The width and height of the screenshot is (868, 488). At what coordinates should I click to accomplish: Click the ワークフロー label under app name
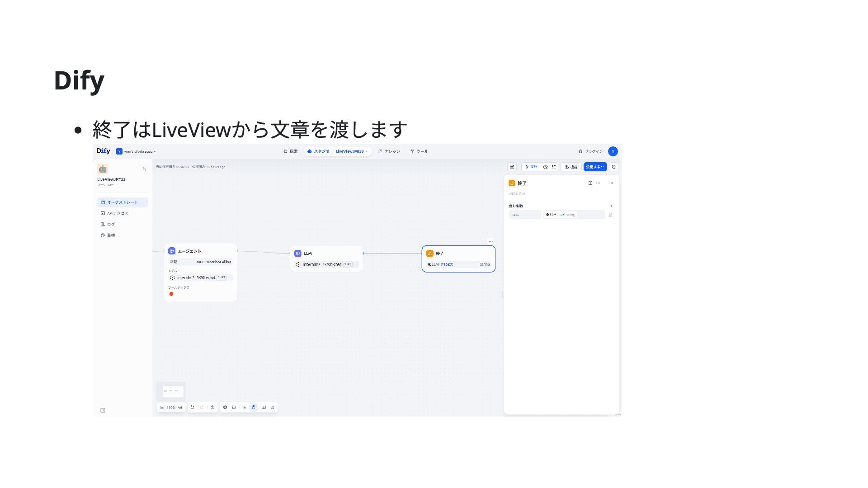point(106,185)
